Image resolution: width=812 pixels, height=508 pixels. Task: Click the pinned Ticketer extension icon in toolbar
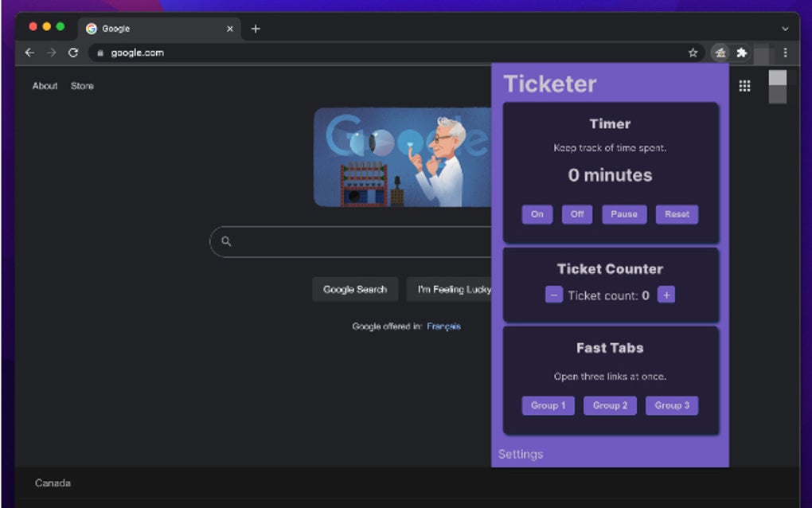point(720,53)
